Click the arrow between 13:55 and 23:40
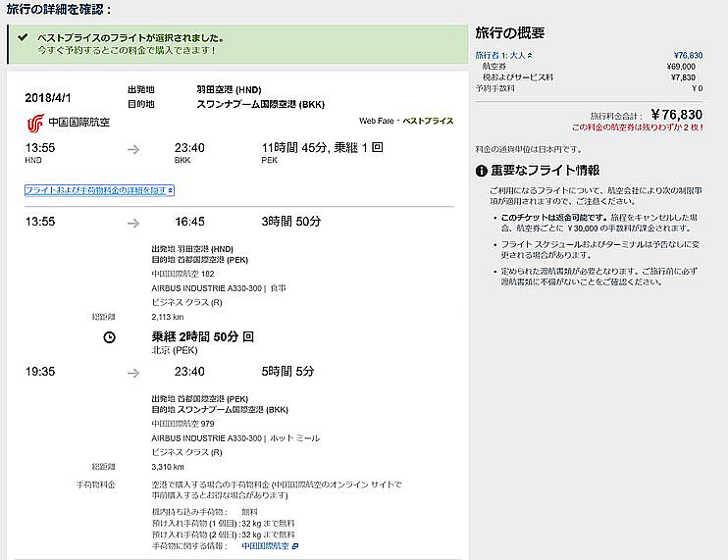Image resolution: width=728 pixels, height=560 pixels. 133,149
